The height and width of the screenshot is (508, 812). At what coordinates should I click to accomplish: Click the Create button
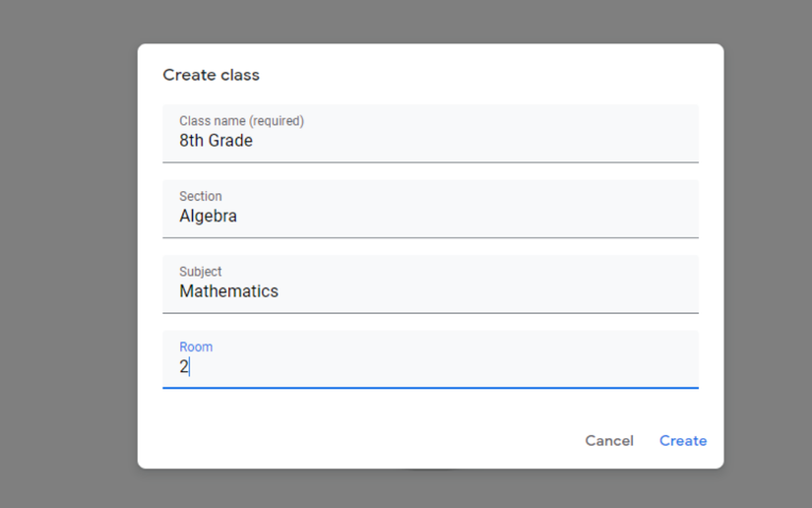pyautogui.click(x=682, y=440)
